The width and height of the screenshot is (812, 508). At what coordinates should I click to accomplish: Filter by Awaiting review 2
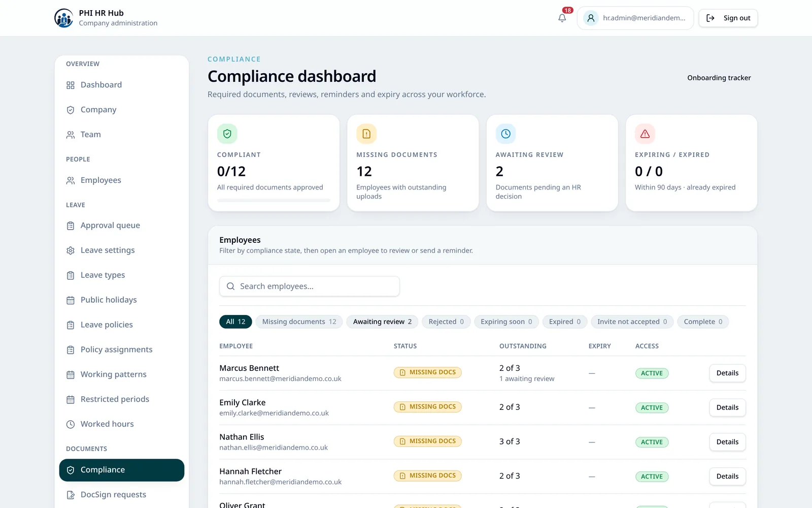[382, 322]
